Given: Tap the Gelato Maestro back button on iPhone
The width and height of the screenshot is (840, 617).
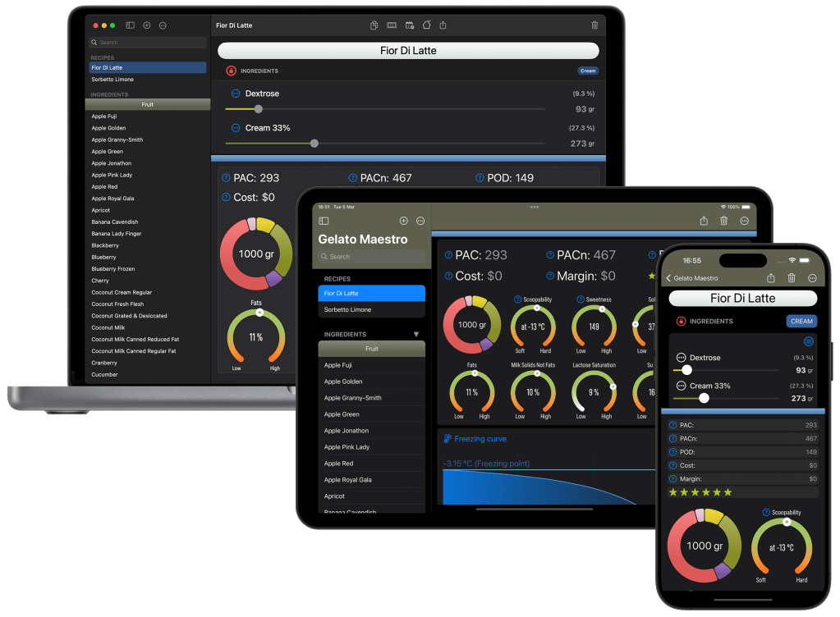Looking at the screenshot, I should tap(692, 278).
